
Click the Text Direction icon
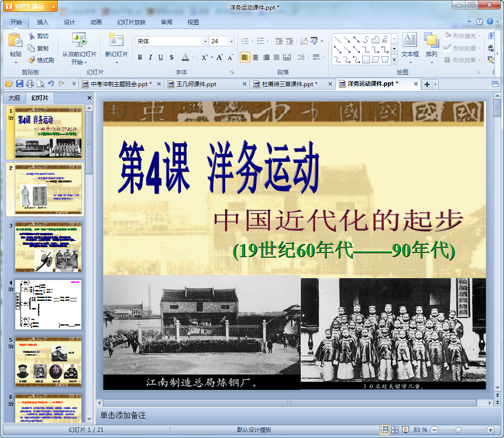[x=304, y=41]
